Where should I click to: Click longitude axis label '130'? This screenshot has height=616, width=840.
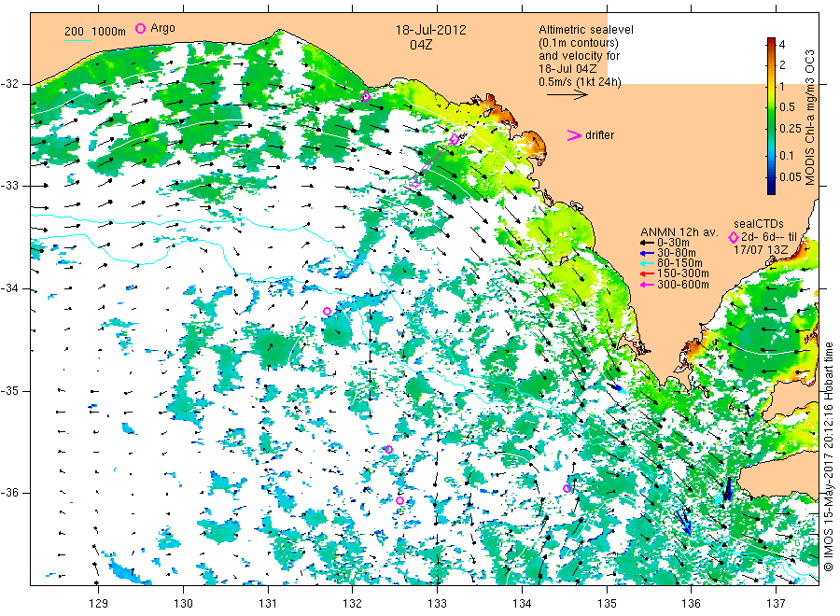pos(183,604)
